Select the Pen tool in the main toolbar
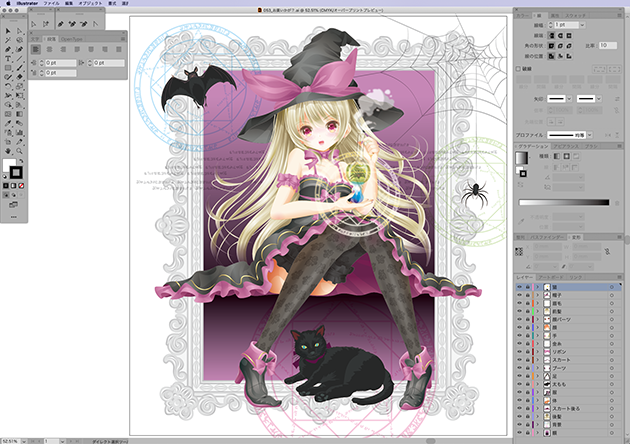This screenshot has height=444, width=630. coord(8,49)
